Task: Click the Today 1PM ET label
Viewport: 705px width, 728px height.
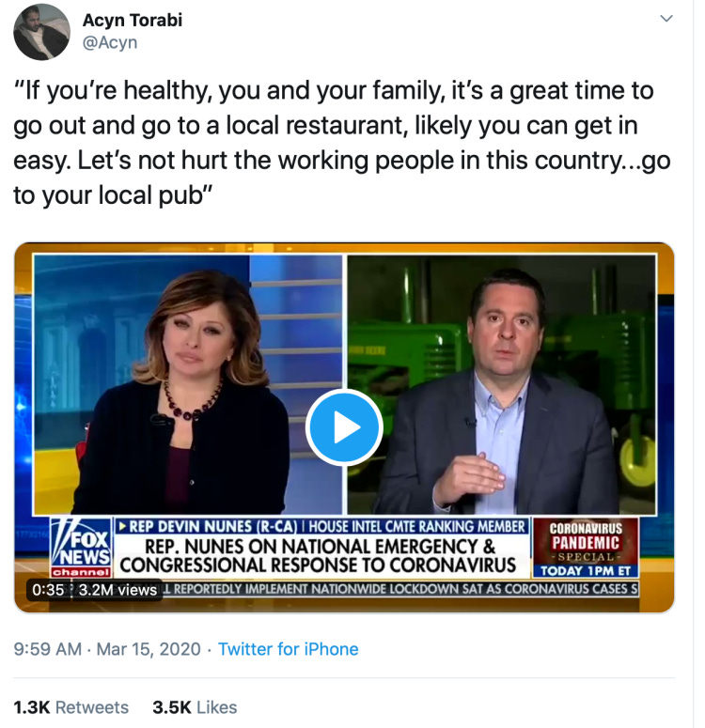Action: (x=586, y=570)
